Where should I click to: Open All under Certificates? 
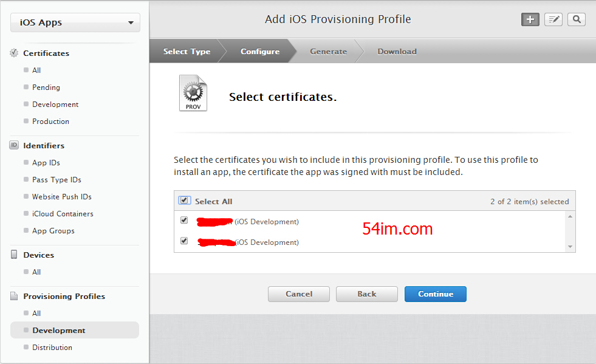36,70
